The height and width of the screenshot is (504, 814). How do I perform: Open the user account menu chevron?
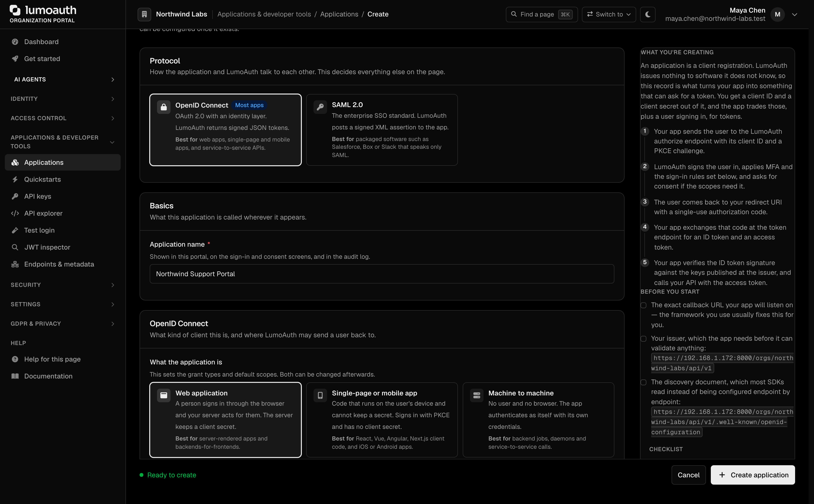coord(794,14)
